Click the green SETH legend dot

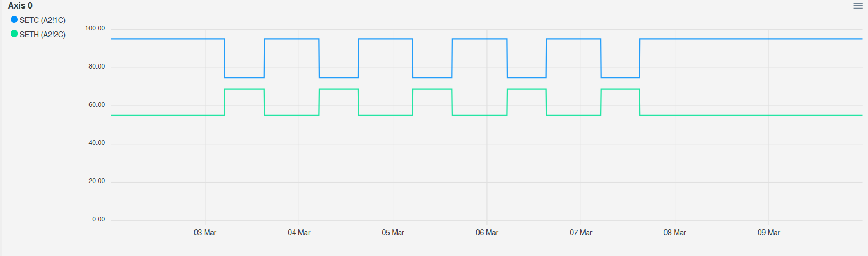14,34
